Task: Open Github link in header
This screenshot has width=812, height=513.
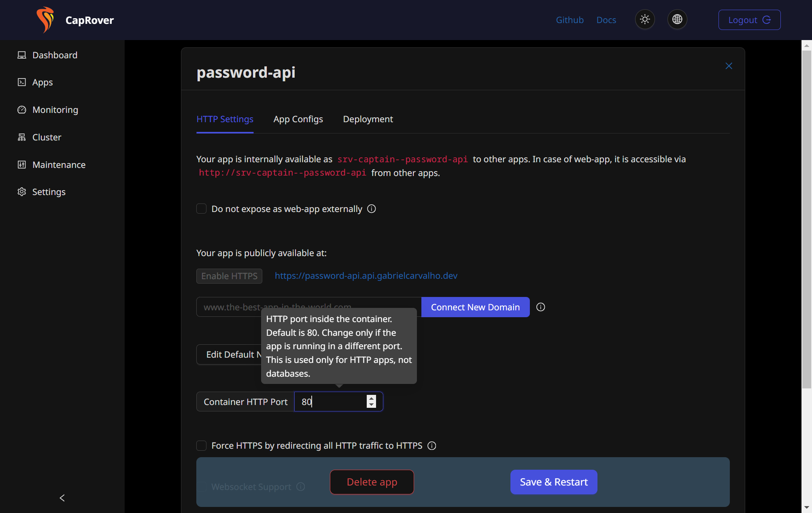Action: (x=570, y=20)
